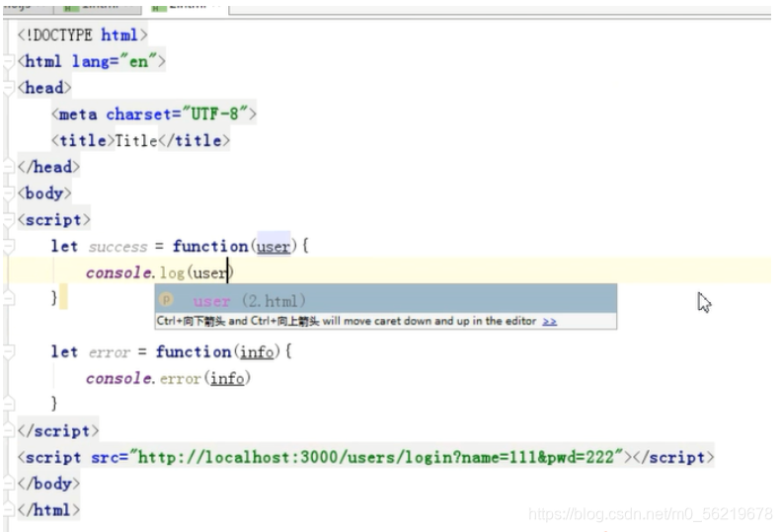Viewport: 782px width, 532px height.
Task: Collapse the first <script> block fold marker
Action: tap(8, 220)
